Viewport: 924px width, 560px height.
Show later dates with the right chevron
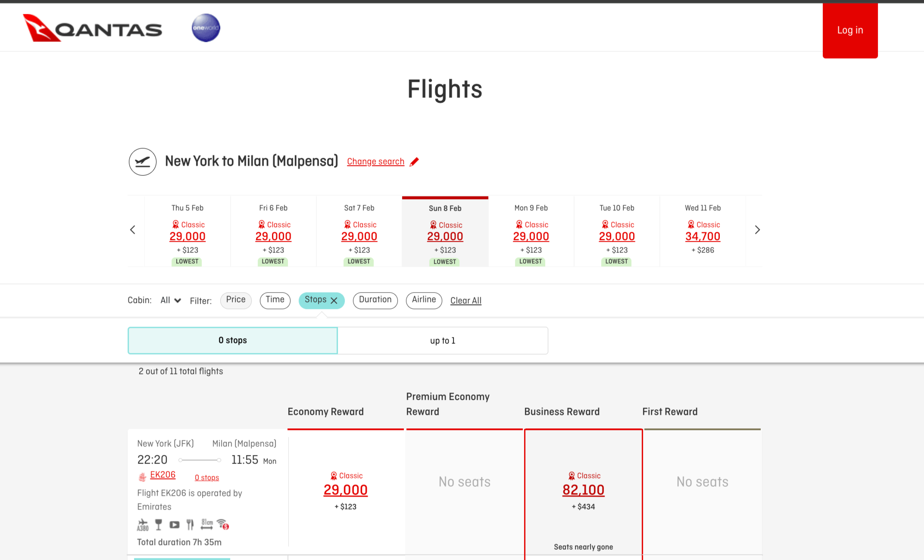(757, 230)
